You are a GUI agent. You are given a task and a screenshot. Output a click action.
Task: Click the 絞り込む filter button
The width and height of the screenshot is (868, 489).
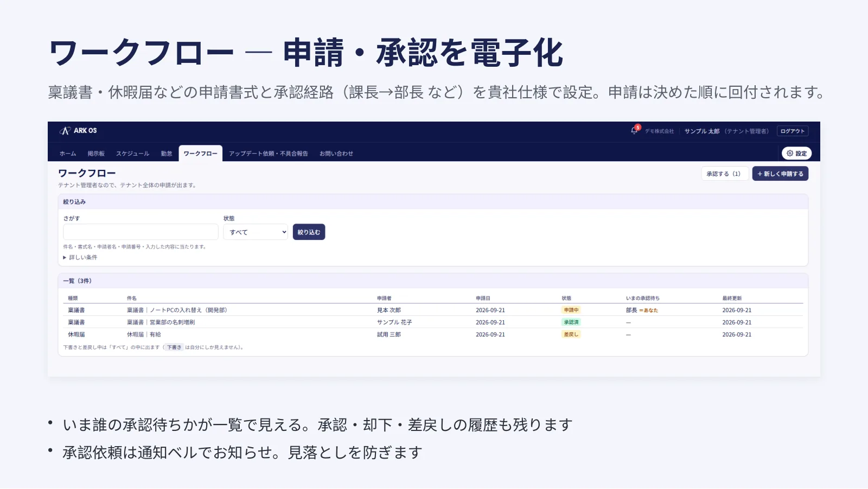pos(309,232)
